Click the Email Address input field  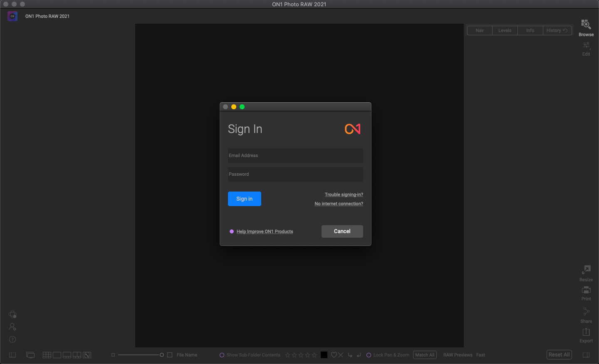pyautogui.click(x=295, y=155)
